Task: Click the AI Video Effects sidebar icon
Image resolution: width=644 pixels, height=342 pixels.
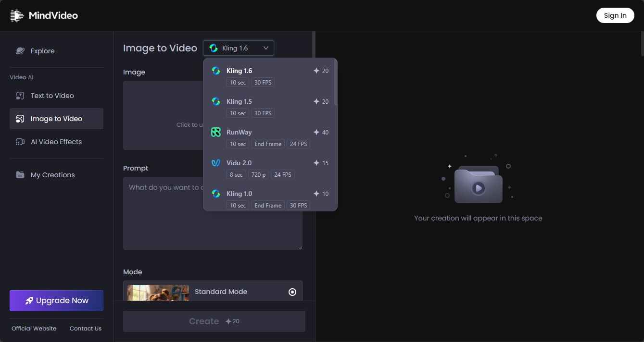Action: pos(20,142)
